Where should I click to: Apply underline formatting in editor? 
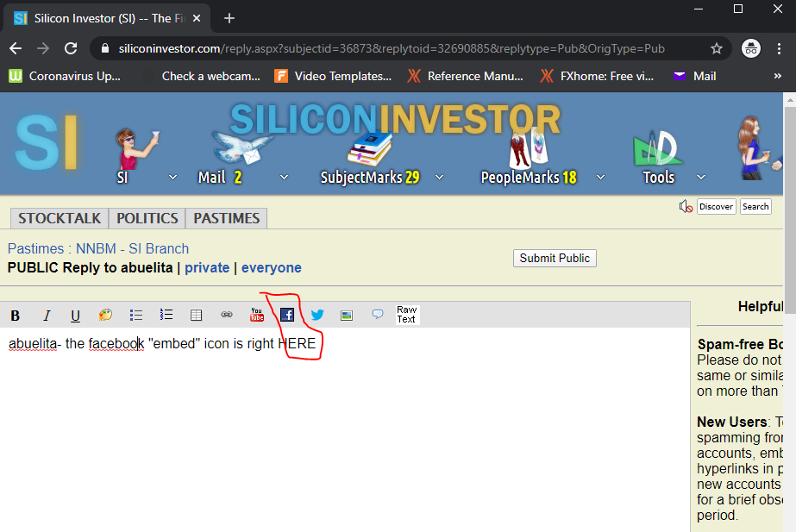click(75, 316)
